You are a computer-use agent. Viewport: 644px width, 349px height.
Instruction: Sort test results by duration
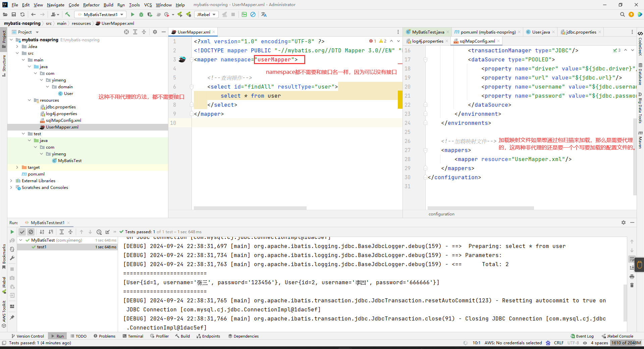51,232
